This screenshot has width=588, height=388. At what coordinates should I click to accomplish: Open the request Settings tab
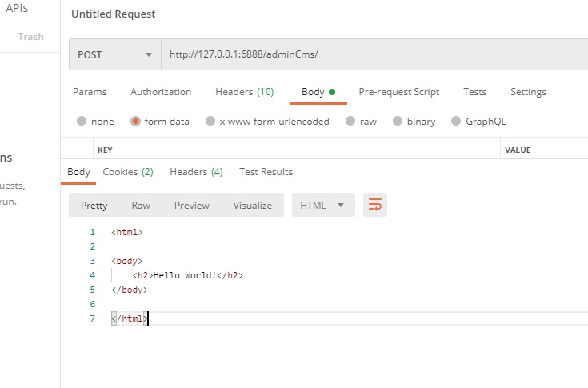pyautogui.click(x=528, y=92)
